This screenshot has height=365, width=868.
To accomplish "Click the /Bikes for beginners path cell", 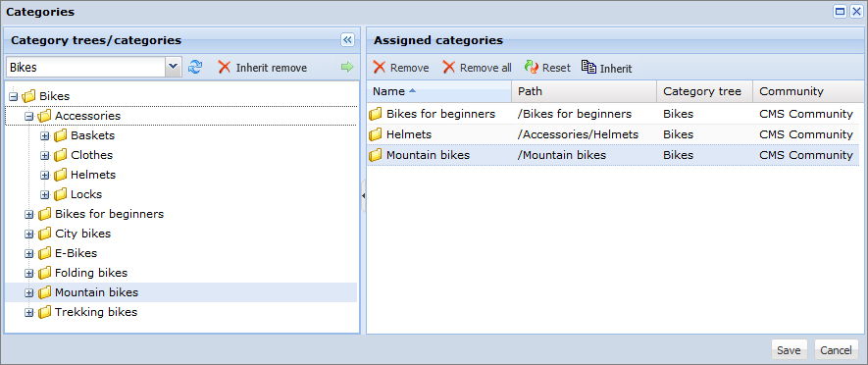I will point(575,114).
